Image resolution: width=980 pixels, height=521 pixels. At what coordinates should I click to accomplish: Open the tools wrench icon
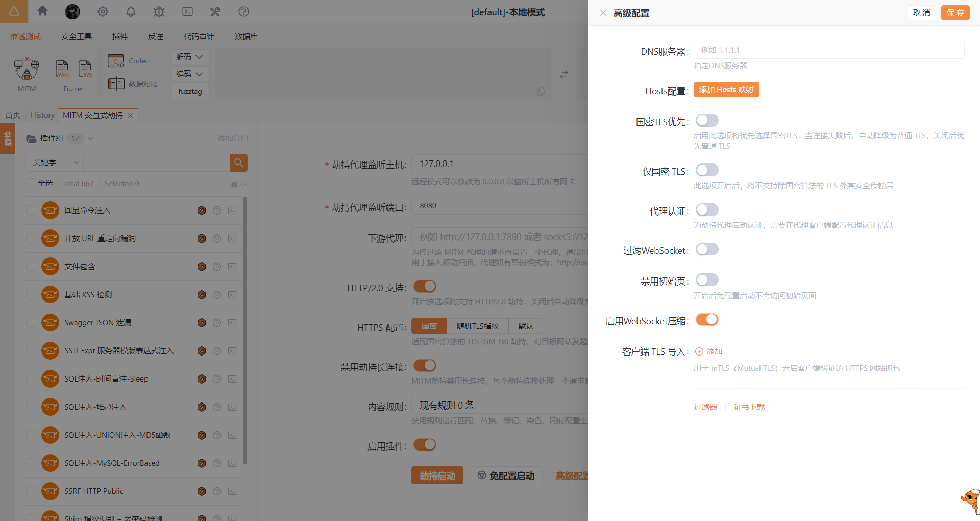pos(215,11)
